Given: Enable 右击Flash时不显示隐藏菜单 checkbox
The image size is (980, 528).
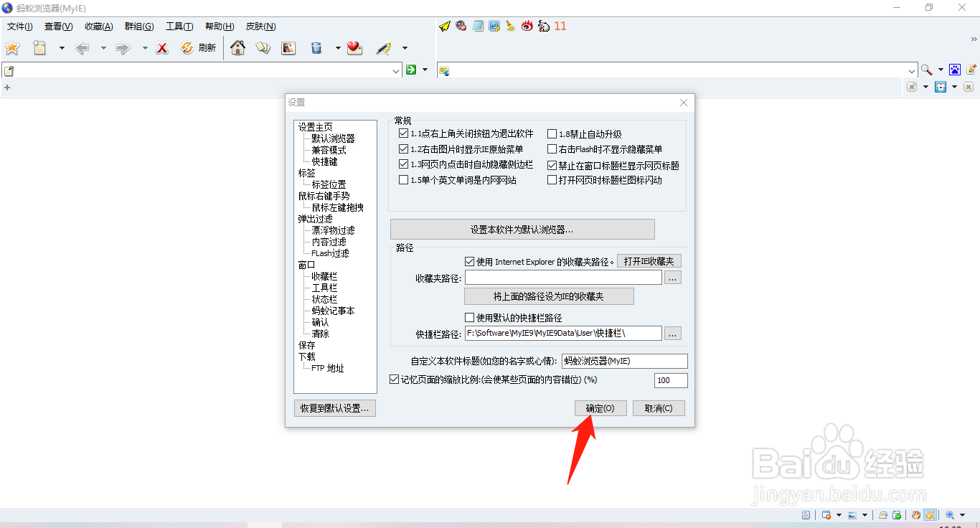Looking at the screenshot, I should pyautogui.click(x=552, y=149).
